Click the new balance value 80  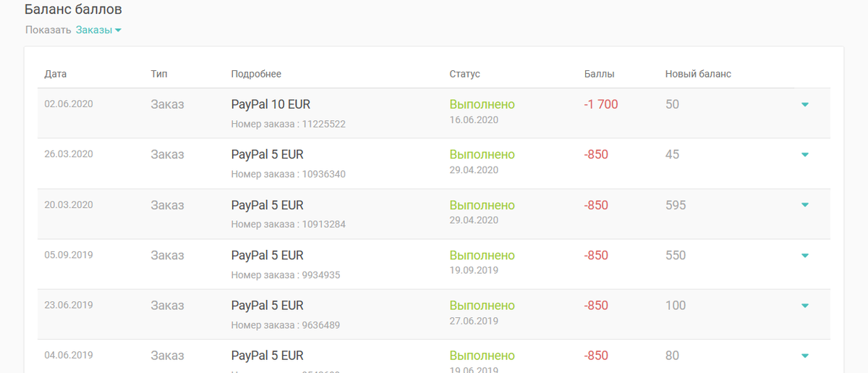(672, 356)
